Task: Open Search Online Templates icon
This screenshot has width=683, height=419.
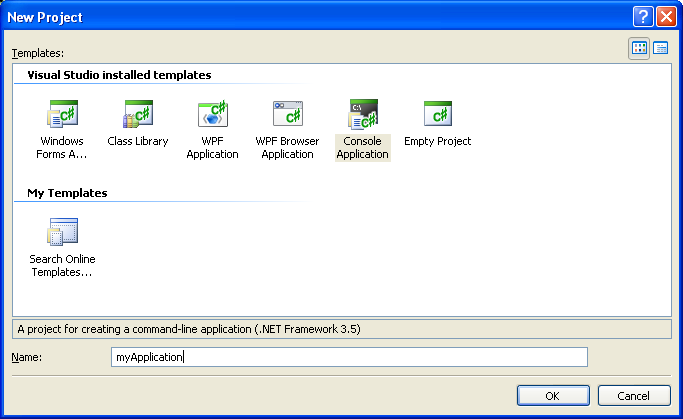Action: [62, 232]
